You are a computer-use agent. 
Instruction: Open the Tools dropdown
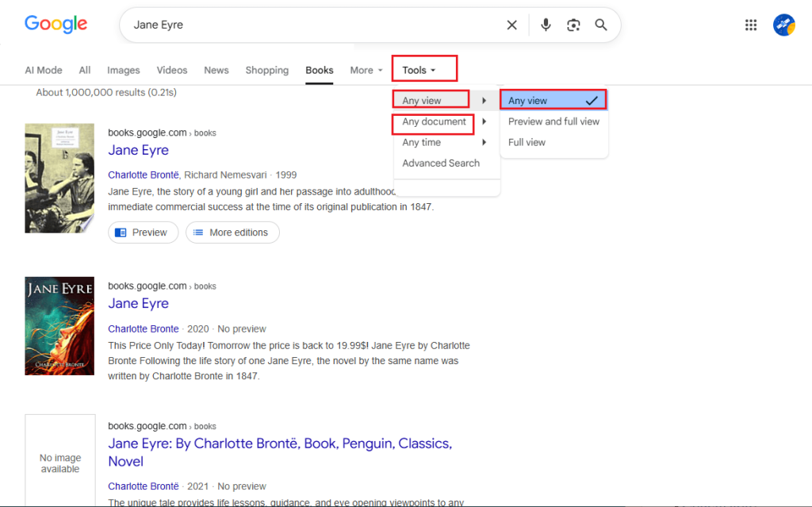click(419, 70)
